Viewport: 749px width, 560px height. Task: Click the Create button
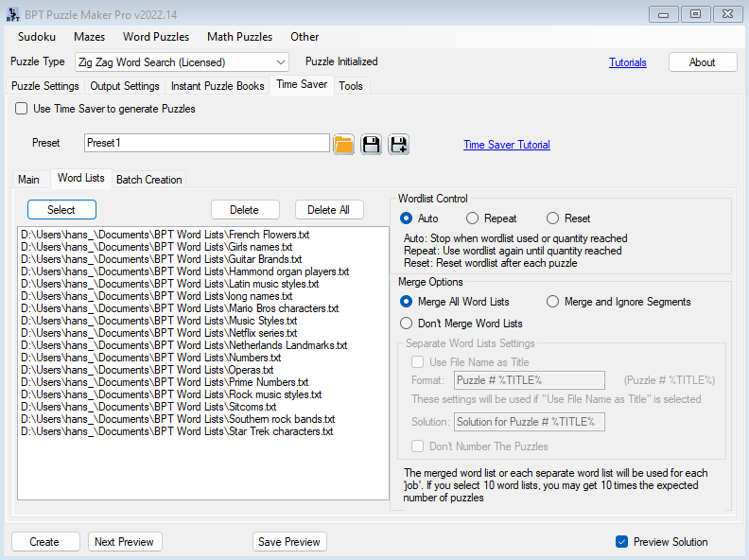click(x=45, y=542)
